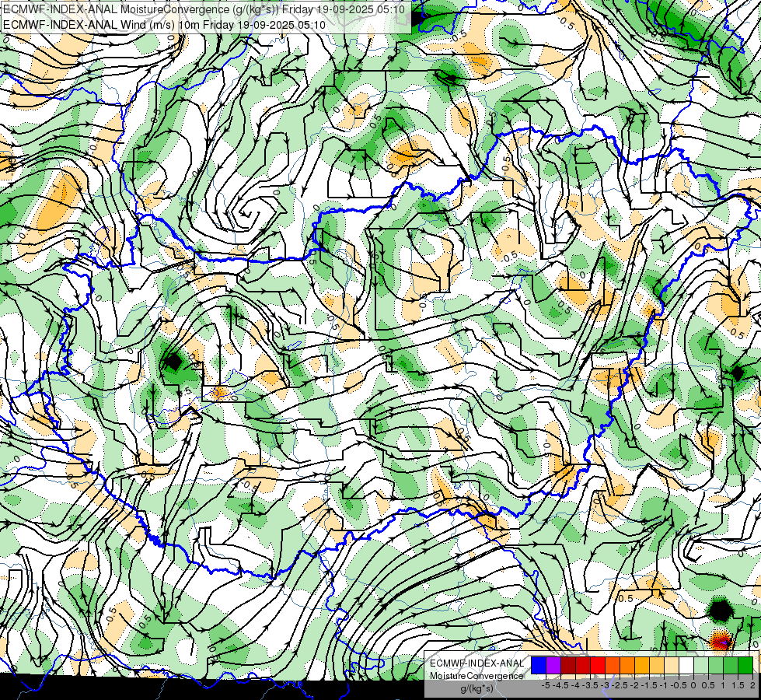Select the legend swatch between -4 and -3.5
761x700 pixels.
[583, 665]
